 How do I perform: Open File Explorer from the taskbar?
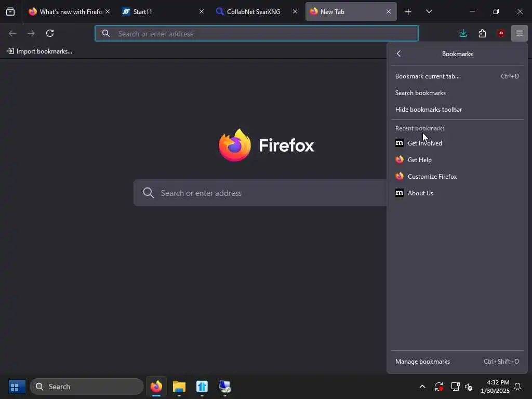(179, 387)
